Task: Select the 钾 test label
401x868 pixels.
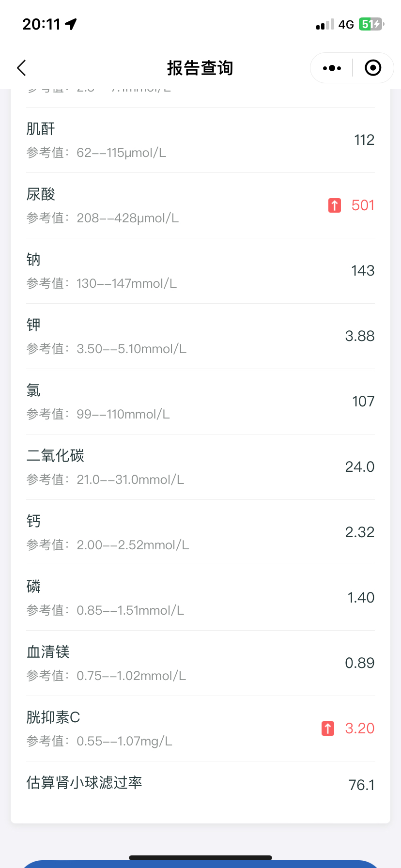Action: [x=33, y=325]
